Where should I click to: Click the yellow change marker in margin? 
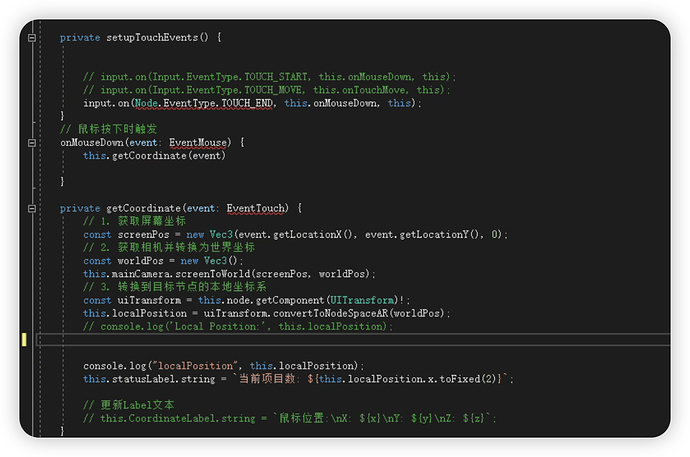click(24, 340)
